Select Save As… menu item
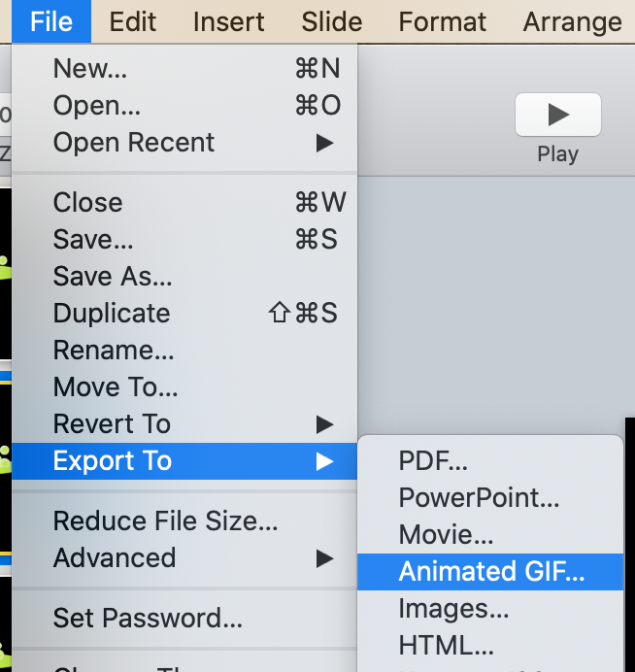Screen dimensions: 635x672 [x=113, y=276]
